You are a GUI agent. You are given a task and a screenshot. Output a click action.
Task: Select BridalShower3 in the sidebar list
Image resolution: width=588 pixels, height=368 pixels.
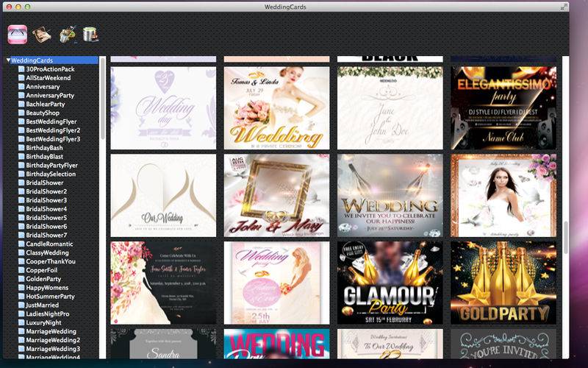(46, 200)
